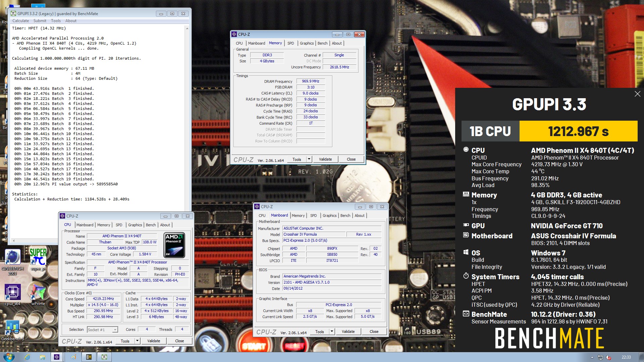This screenshot has height=362, width=644.
Task: Launch the super pi desktop icon
Action: pos(38,259)
